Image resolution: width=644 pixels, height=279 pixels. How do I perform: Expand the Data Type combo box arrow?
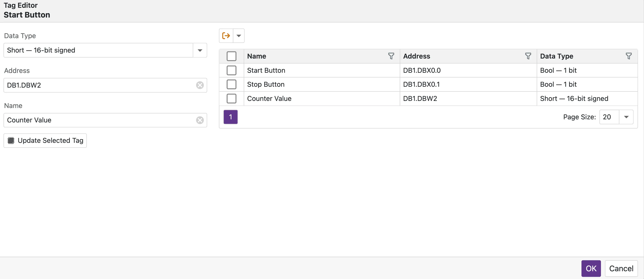200,50
